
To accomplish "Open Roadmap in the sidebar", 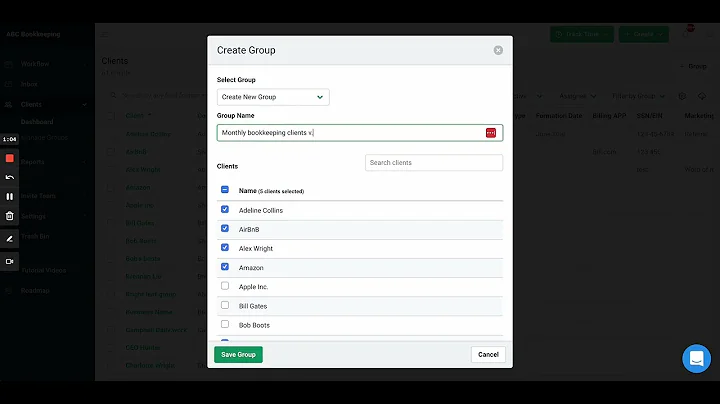I will (35, 291).
